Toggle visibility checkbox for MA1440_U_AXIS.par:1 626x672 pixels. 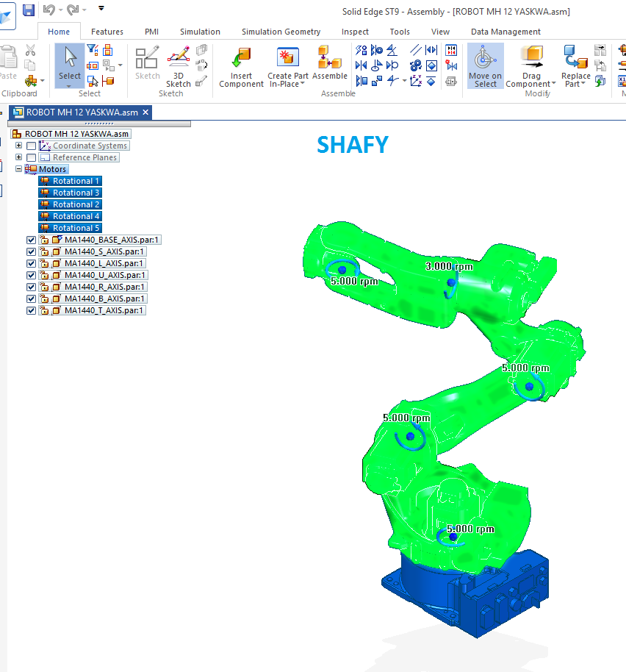pyautogui.click(x=31, y=275)
